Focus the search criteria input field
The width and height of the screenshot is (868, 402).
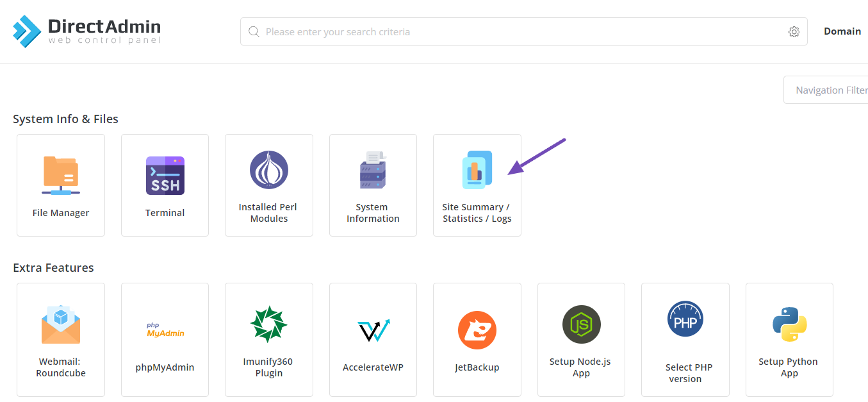tap(512, 32)
